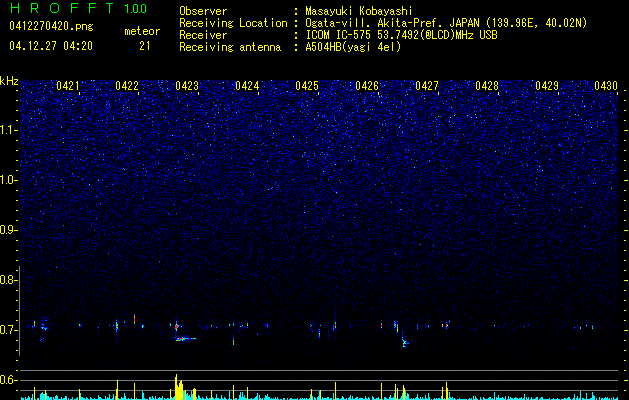This screenshot has width=629, height=400.
Task: Click the 'Receiver' field label
Action: click(203, 35)
